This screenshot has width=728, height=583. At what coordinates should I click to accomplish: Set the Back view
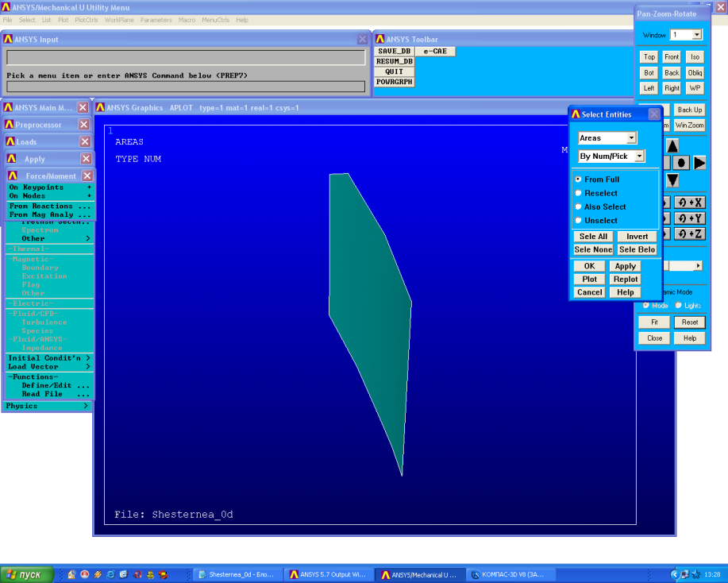coord(672,72)
